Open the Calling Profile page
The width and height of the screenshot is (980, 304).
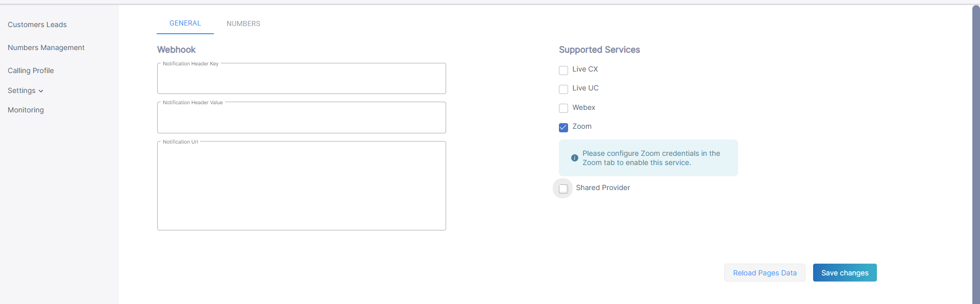pyautogui.click(x=31, y=71)
